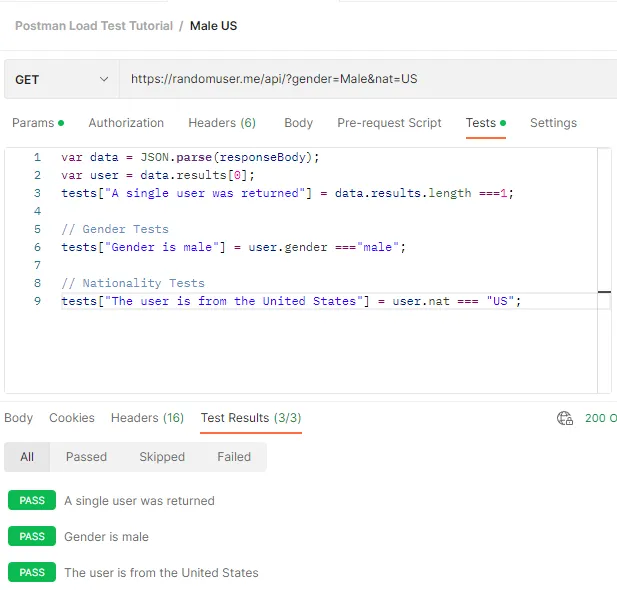Open the request Headers (6) tab

coord(222,123)
